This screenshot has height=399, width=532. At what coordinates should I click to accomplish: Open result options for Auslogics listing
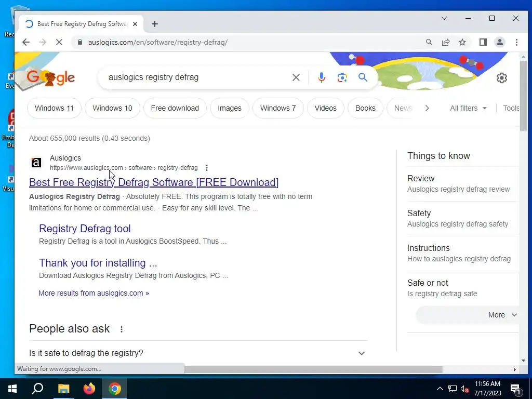[207, 168]
